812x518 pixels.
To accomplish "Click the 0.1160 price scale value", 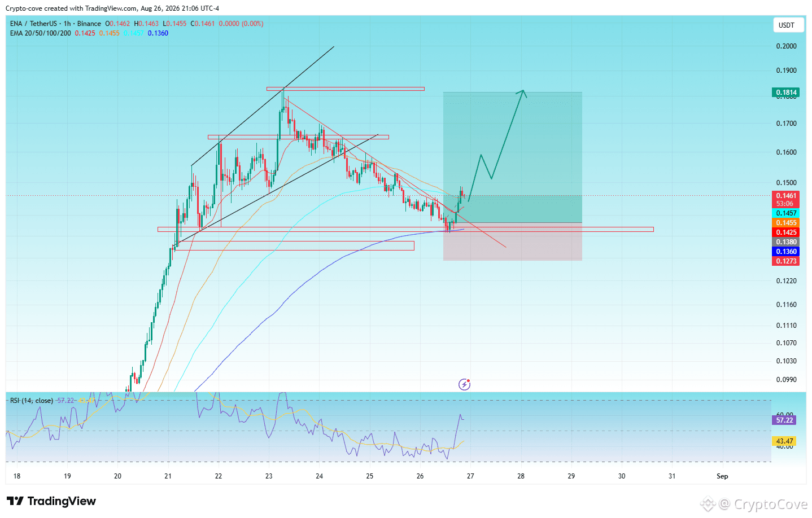I will pyautogui.click(x=787, y=305).
